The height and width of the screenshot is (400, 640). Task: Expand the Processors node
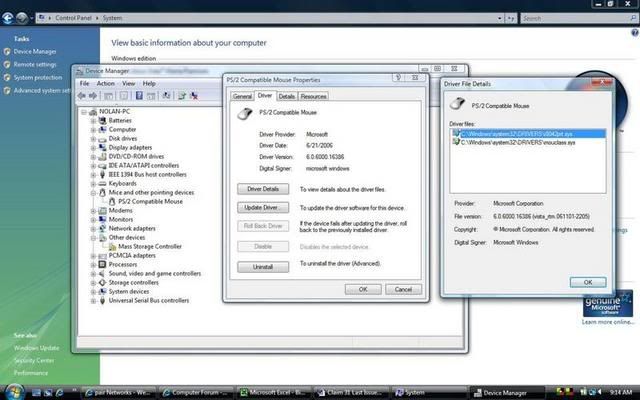click(x=93, y=264)
